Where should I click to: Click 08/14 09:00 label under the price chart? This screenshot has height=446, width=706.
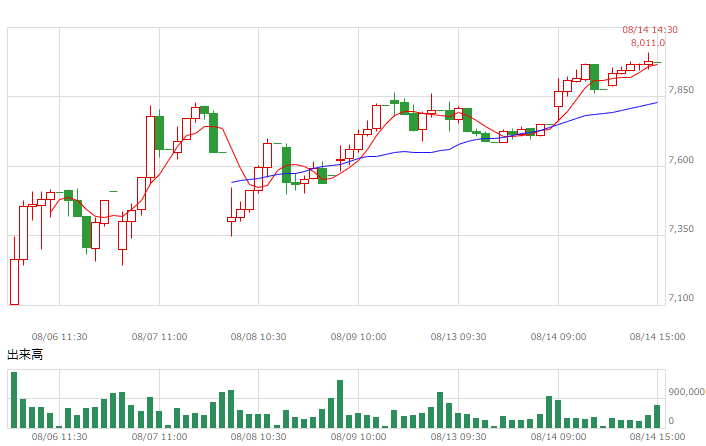coord(558,337)
